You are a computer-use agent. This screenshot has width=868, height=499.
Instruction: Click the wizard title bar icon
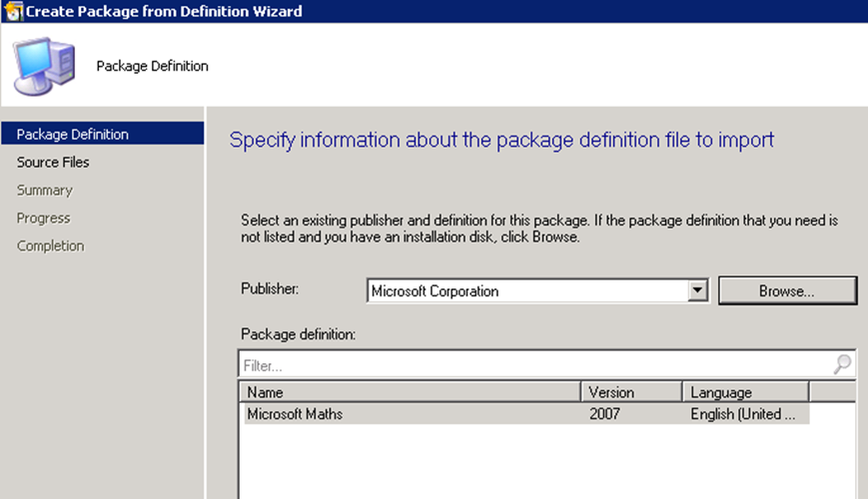click(x=13, y=11)
